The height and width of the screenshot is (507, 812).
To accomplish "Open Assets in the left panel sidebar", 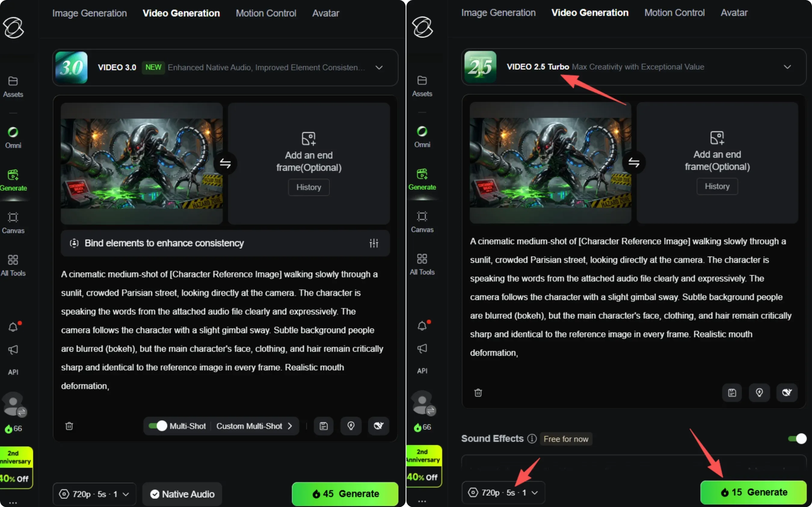I will pyautogui.click(x=13, y=87).
